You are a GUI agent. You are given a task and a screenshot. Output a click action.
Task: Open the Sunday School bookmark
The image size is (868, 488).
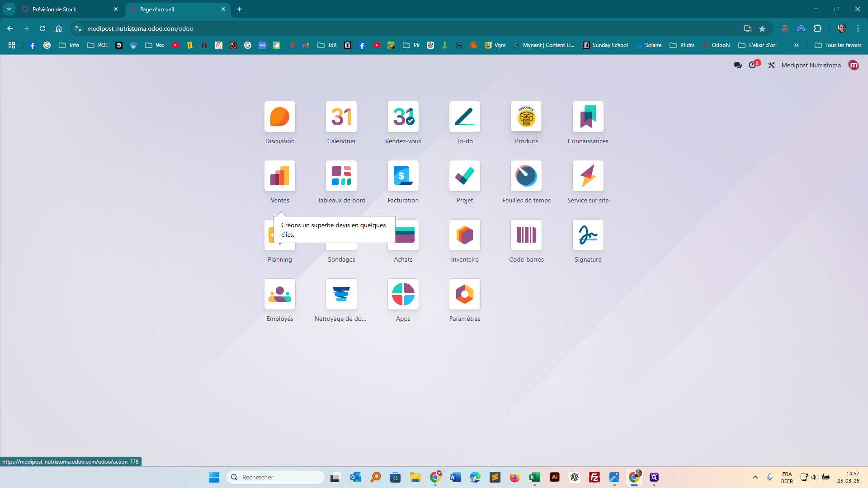(605, 45)
